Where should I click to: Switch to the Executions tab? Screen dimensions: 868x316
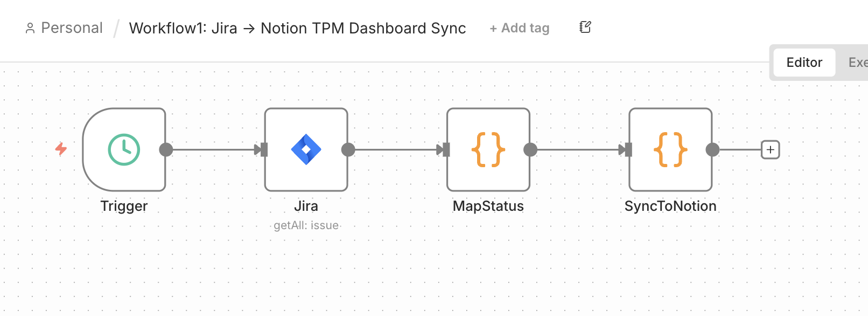[857, 63]
